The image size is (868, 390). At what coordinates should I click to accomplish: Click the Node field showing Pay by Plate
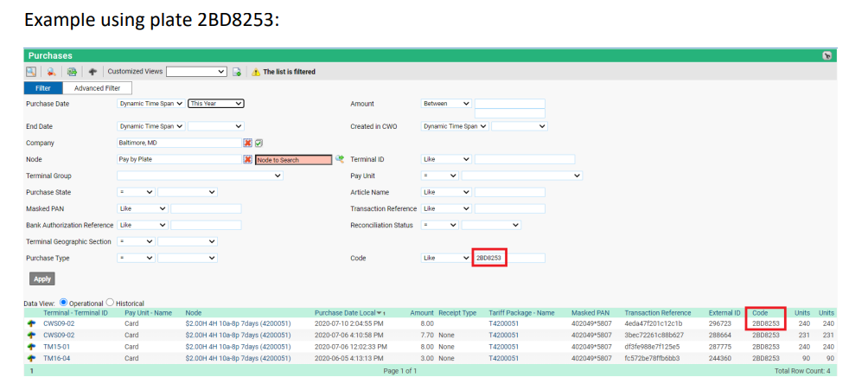(179, 159)
